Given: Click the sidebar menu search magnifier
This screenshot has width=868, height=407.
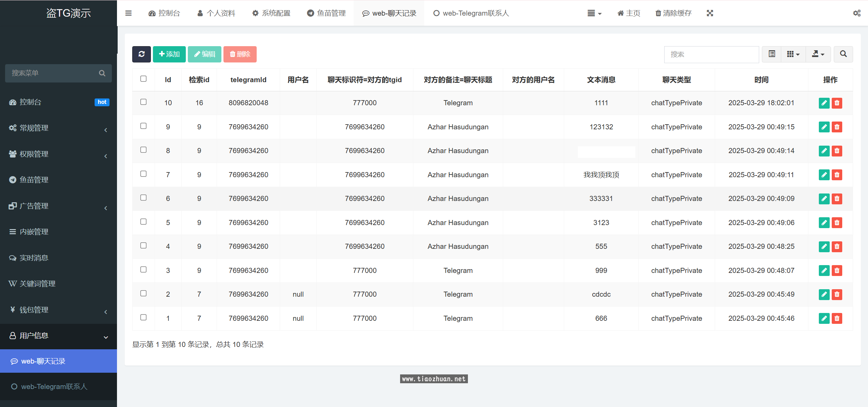Looking at the screenshot, I should tap(102, 73).
